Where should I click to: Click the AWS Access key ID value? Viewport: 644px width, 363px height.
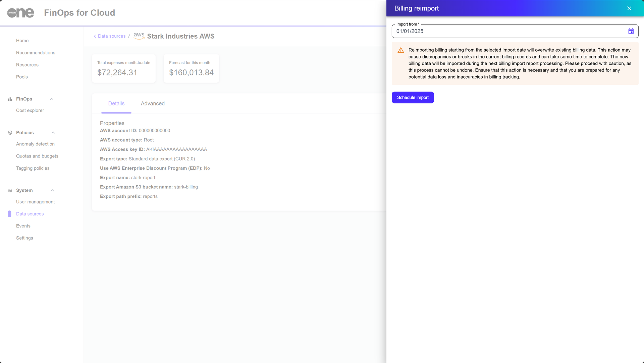pyautogui.click(x=176, y=149)
